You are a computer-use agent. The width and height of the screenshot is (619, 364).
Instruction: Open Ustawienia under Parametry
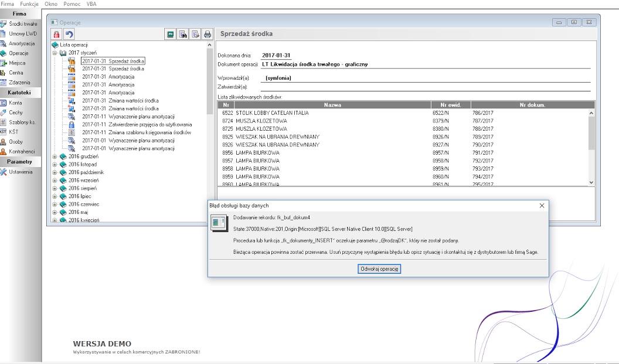21,172
